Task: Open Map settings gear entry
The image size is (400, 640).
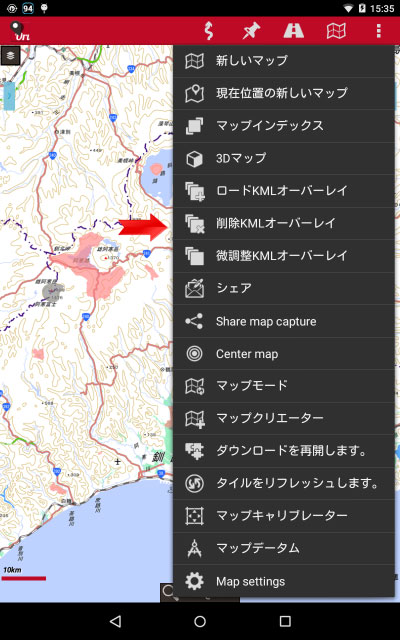Action: coord(284,581)
